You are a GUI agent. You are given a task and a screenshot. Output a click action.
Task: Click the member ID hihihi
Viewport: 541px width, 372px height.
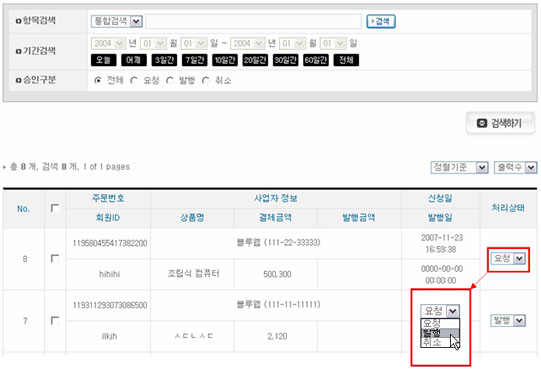(x=109, y=274)
